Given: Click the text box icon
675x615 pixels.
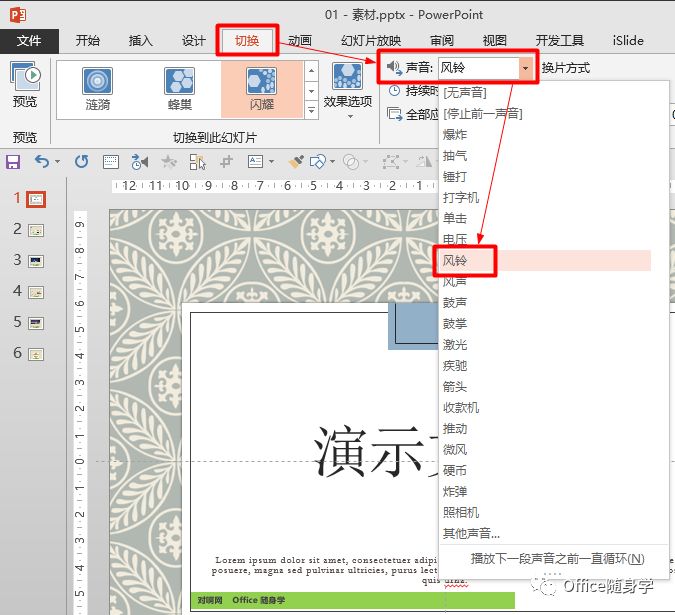Looking at the screenshot, I should tap(255, 162).
